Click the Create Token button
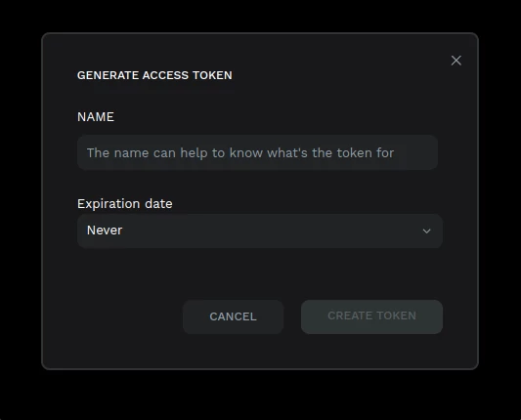521x420 pixels. tap(371, 316)
